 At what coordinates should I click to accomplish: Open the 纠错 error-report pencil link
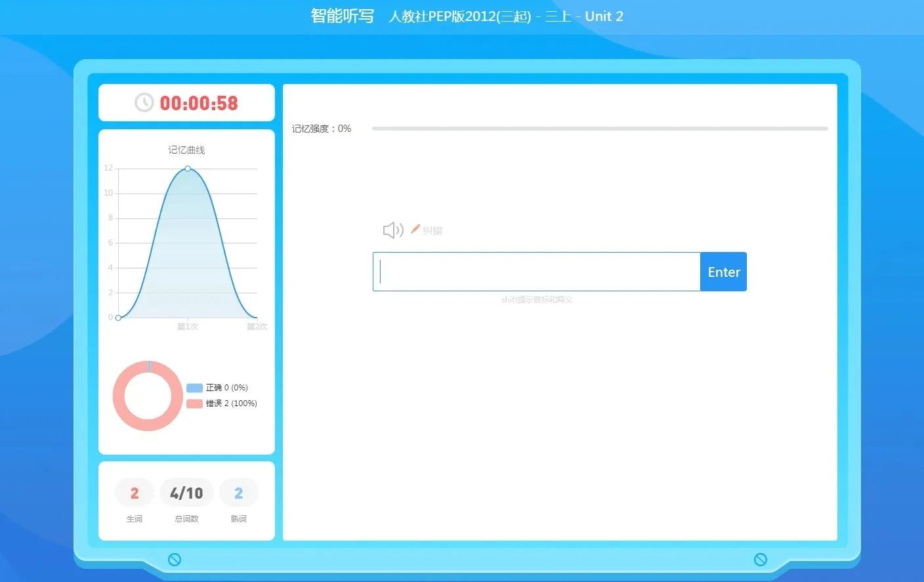pos(427,230)
